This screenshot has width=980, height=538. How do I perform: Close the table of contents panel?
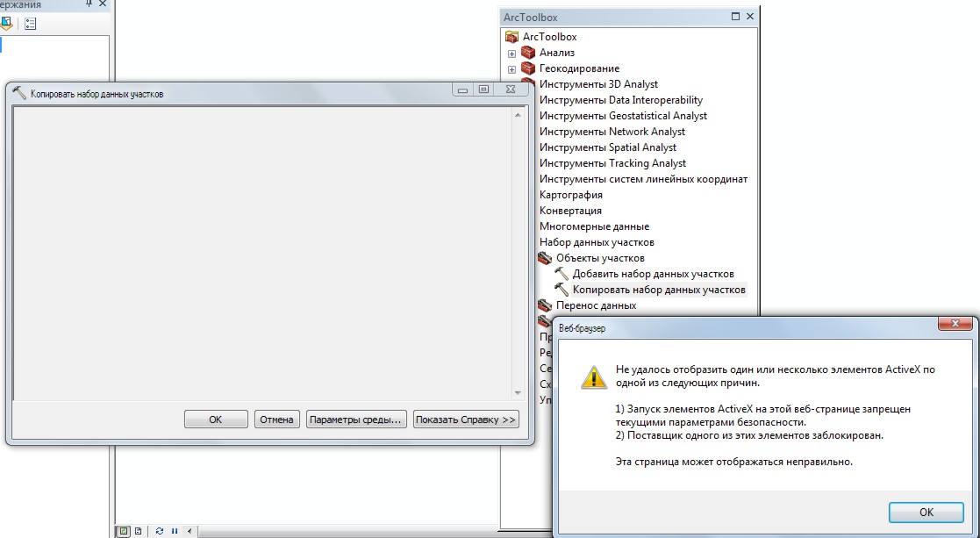pyautogui.click(x=104, y=4)
